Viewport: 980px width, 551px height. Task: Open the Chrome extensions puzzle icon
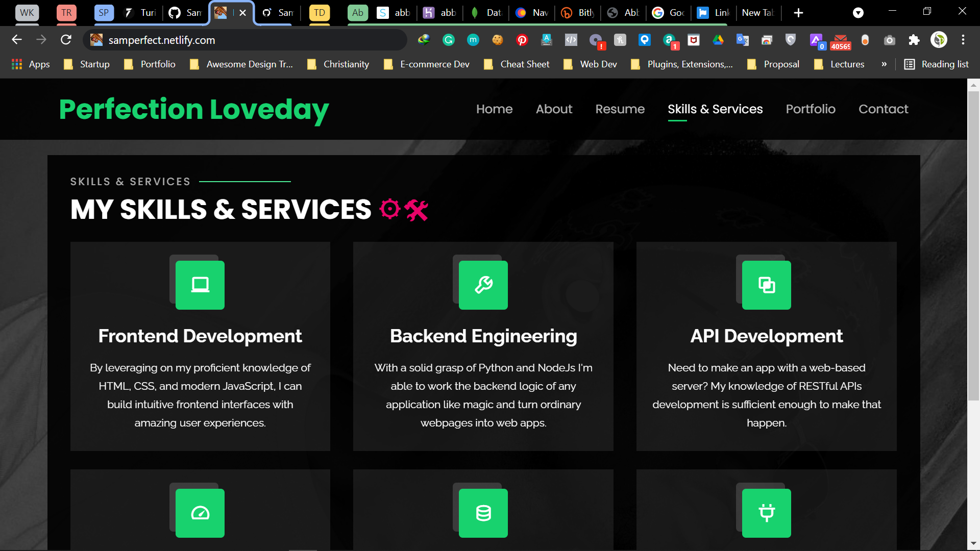(x=914, y=40)
